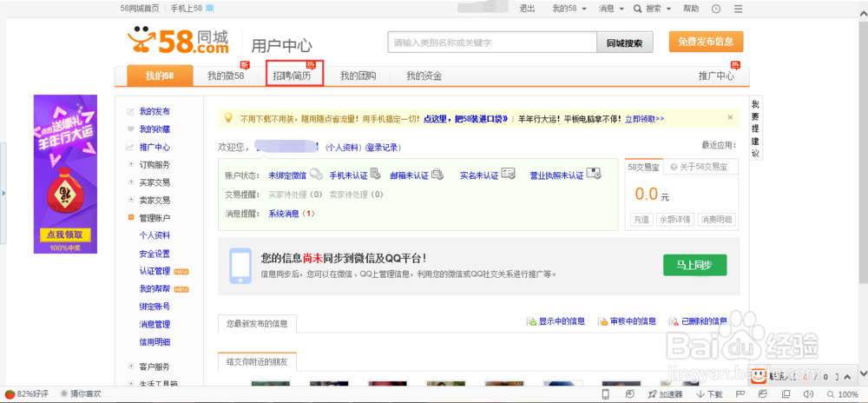This screenshot has height=403, width=868.
Task: Click the orange smiley contact widget icon
Action: click(759, 378)
